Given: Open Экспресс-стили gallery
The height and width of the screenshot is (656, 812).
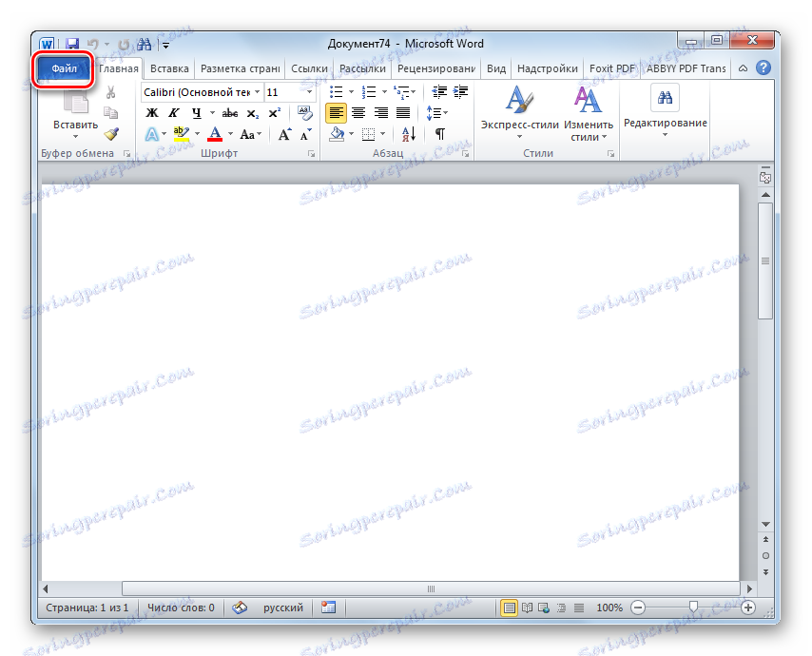Looking at the screenshot, I should coord(519,113).
